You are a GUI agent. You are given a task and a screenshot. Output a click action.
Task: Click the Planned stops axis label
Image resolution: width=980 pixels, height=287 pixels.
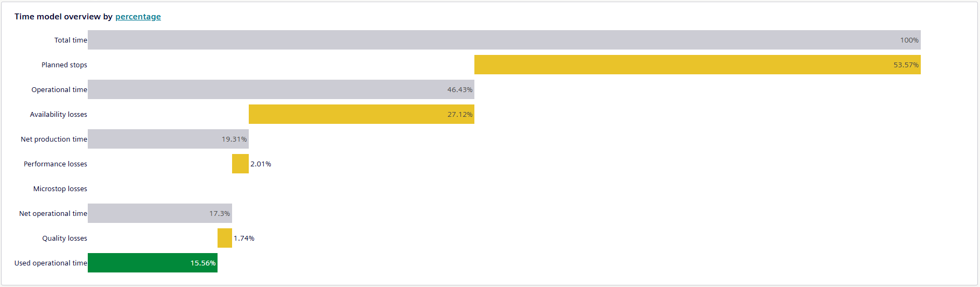(64, 65)
